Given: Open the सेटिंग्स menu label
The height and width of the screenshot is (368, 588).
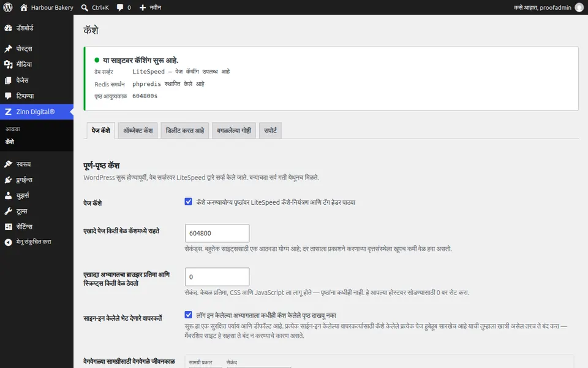Looking at the screenshot, I should tap(24, 227).
